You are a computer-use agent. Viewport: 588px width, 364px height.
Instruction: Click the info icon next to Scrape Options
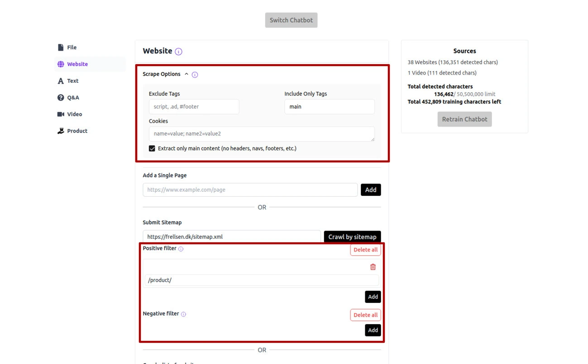195,75
